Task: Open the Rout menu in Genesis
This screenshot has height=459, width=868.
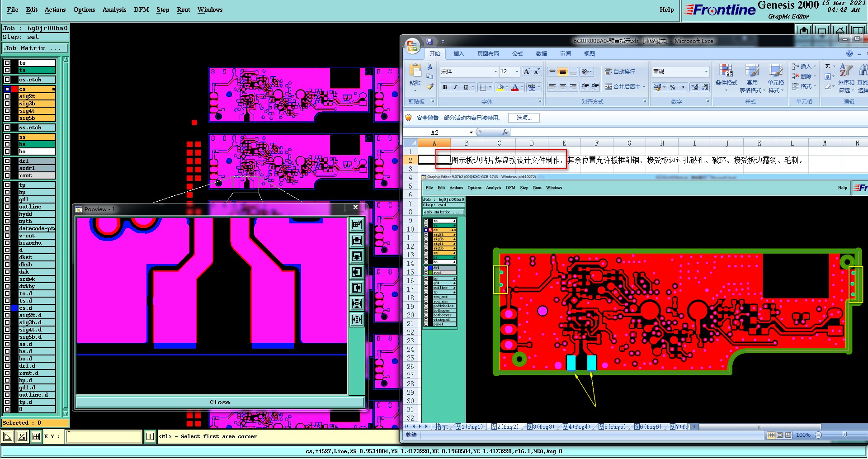Action: click(x=184, y=9)
